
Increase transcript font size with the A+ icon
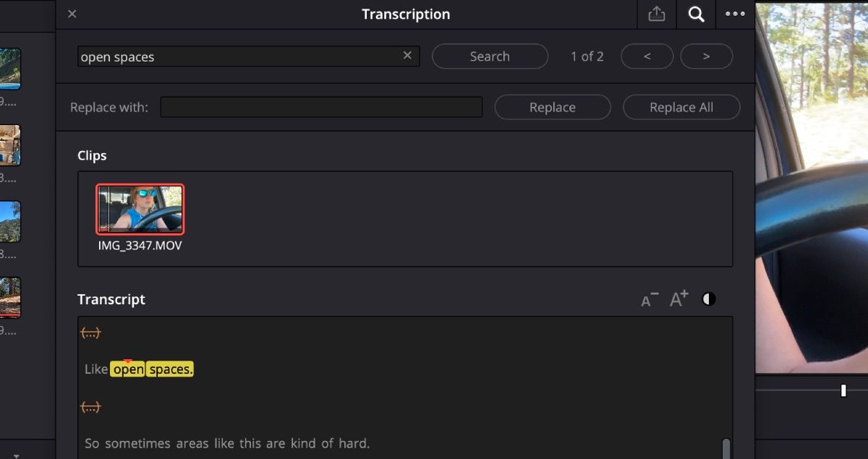coord(677,298)
